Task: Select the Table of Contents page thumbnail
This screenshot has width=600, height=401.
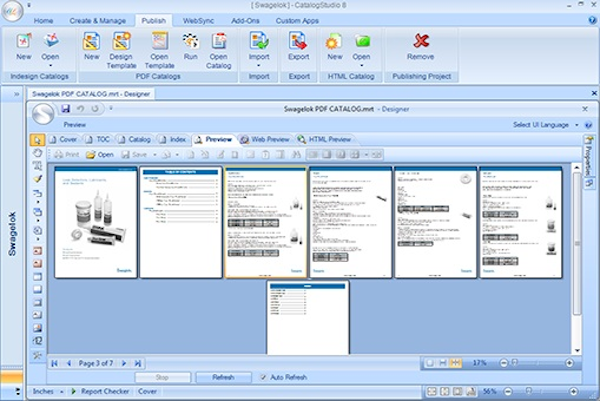Action: pyautogui.click(x=181, y=222)
